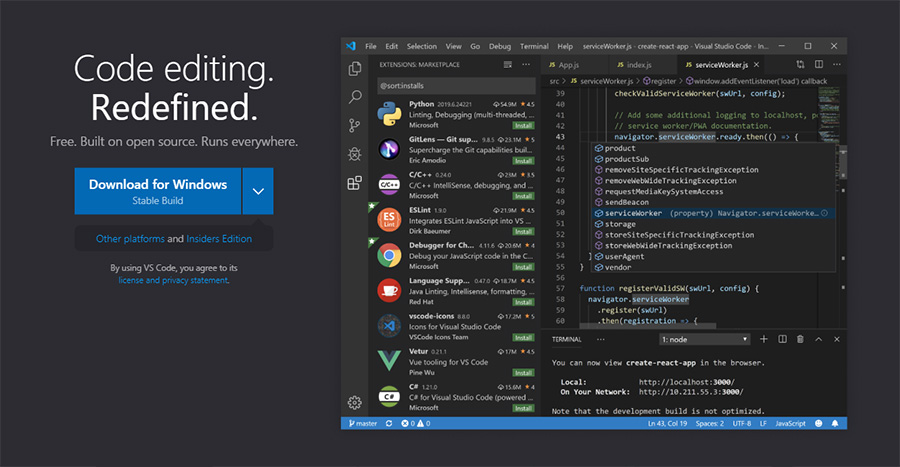Screen dimensions: 900x467
Task: Select the Extensions icon in activity bar
Action: pyautogui.click(x=355, y=183)
